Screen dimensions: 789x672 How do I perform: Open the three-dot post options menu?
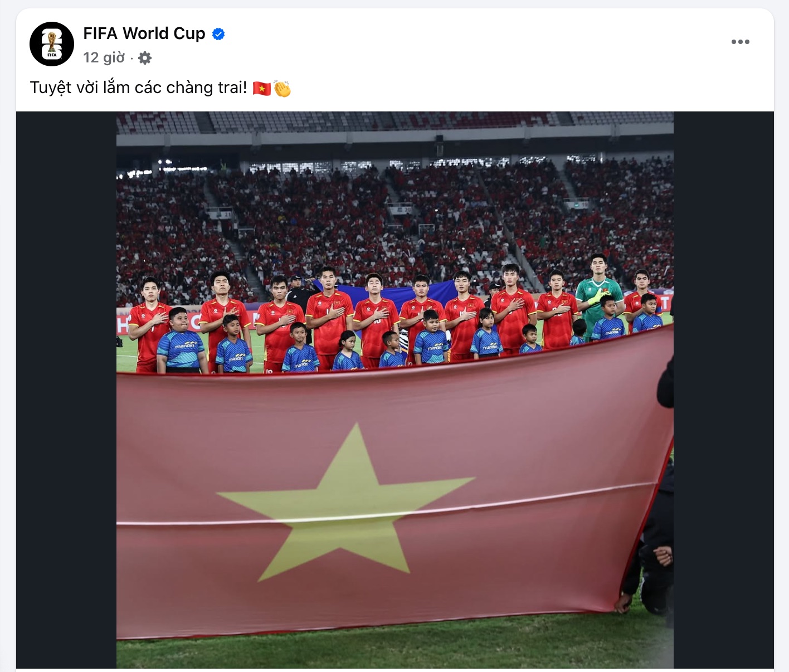(x=740, y=42)
